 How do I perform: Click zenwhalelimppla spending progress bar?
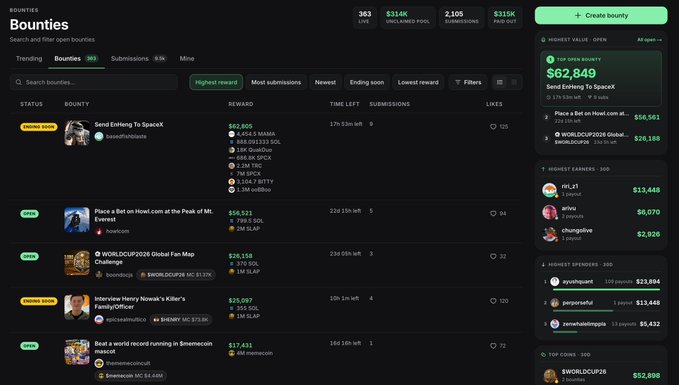pyautogui.click(x=606, y=332)
